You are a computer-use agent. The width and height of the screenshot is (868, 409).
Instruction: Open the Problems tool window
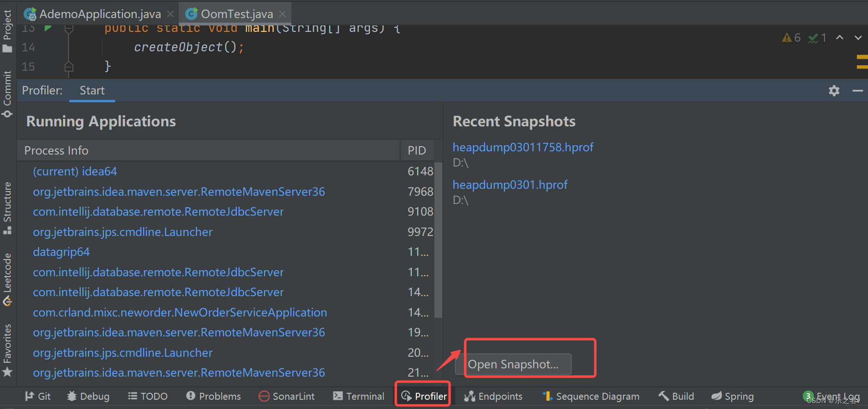213,397
